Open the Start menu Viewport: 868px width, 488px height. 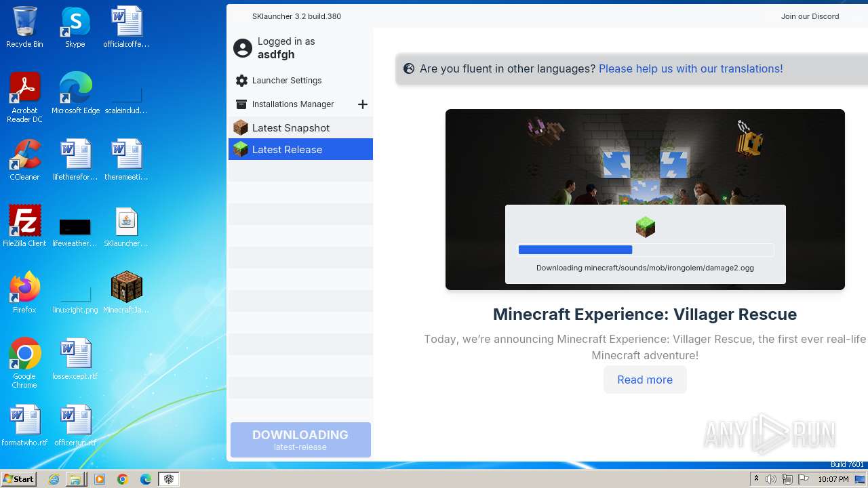pos(19,479)
